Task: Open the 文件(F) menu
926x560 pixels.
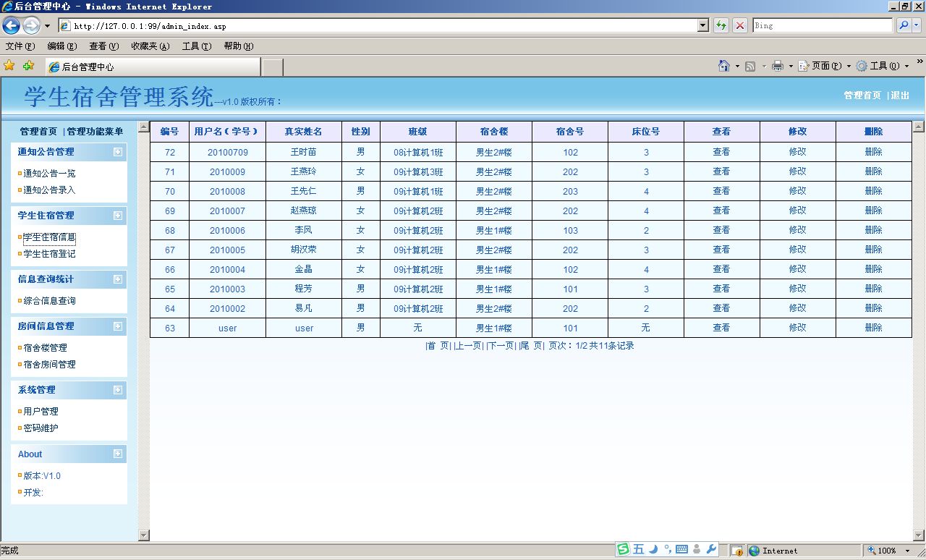Action: pyautogui.click(x=20, y=46)
